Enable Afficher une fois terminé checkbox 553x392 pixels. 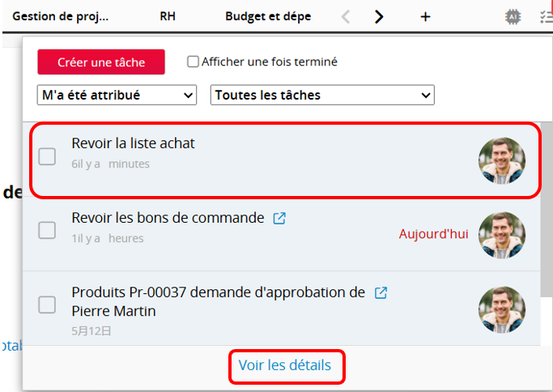(x=193, y=62)
